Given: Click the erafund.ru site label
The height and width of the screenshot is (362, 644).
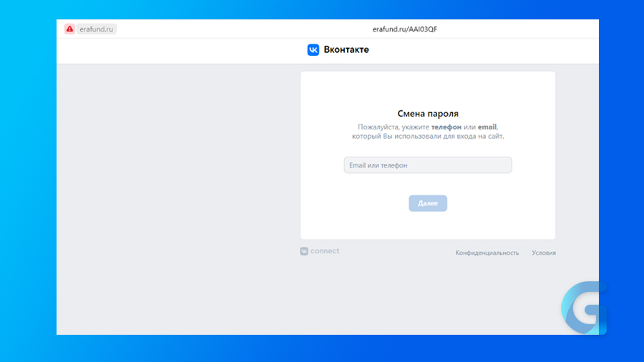Looking at the screenshot, I should point(96,29).
